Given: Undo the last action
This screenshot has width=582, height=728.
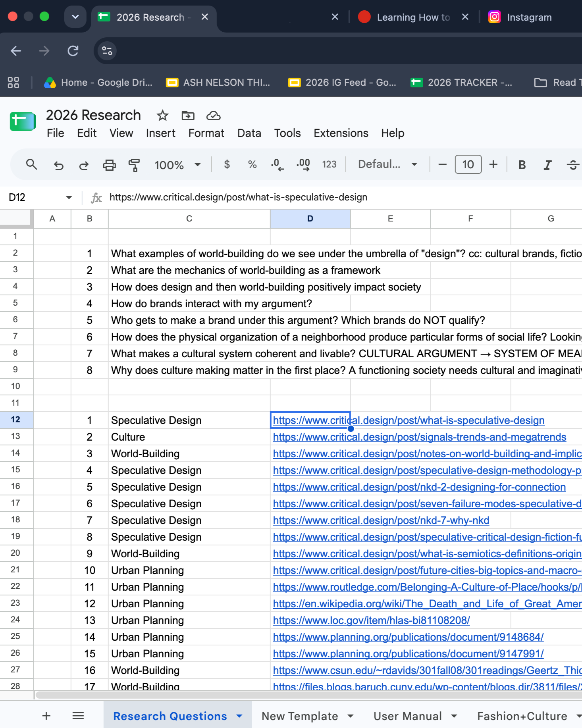Looking at the screenshot, I should 58,165.
